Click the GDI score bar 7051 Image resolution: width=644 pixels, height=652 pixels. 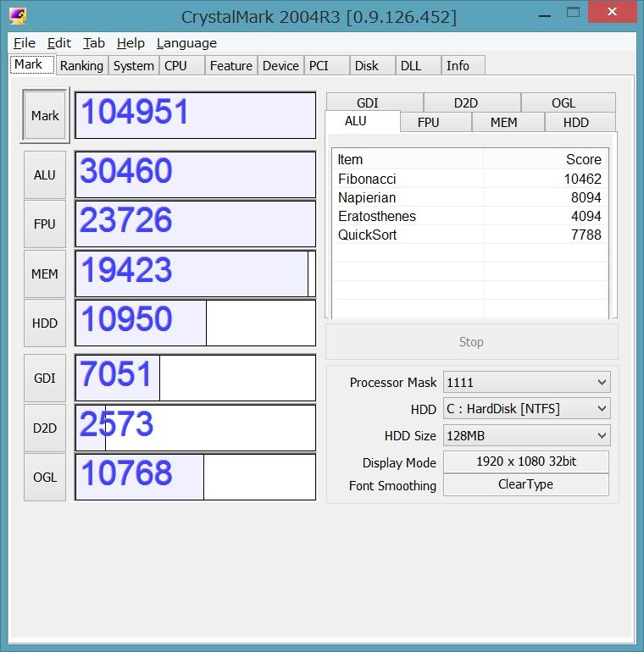[x=195, y=378]
